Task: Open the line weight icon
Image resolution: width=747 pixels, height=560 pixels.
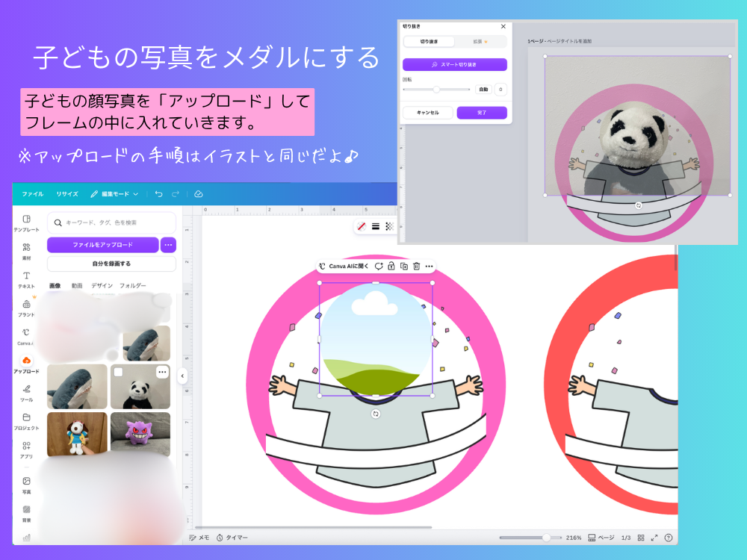Action: 376,227
